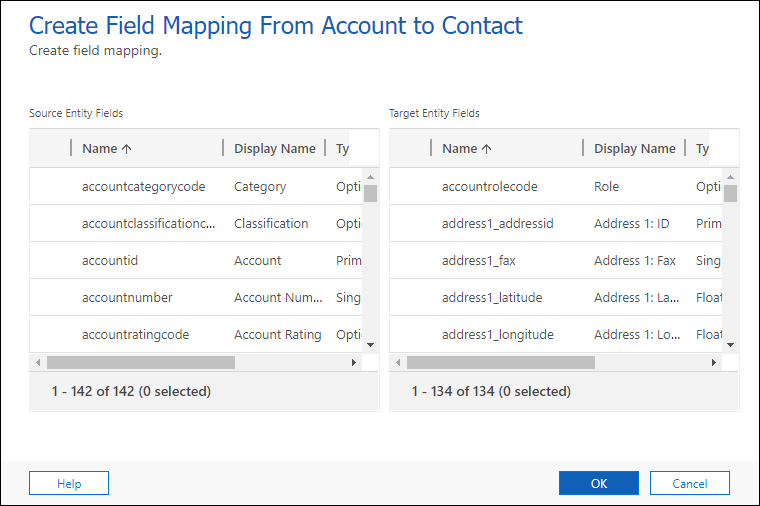Image resolution: width=760 pixels, height=506 pixels.
Task: Select address1_latitude in target list
Action: (491, 297)
